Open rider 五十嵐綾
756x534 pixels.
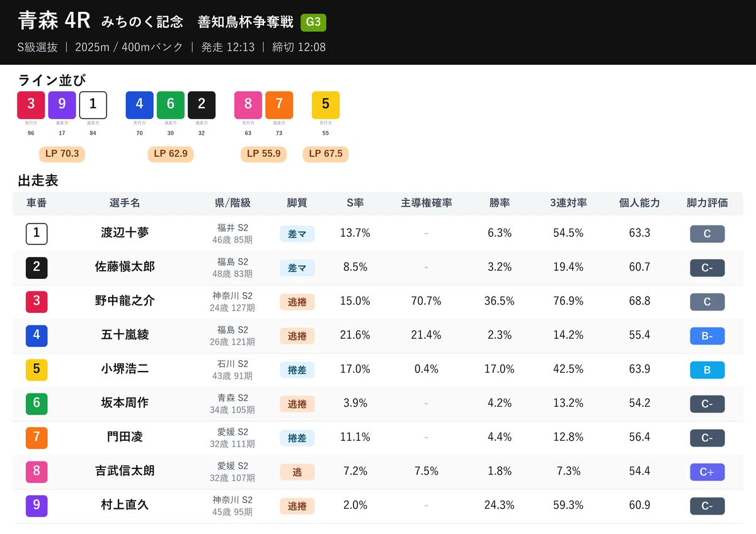point(125,335)
